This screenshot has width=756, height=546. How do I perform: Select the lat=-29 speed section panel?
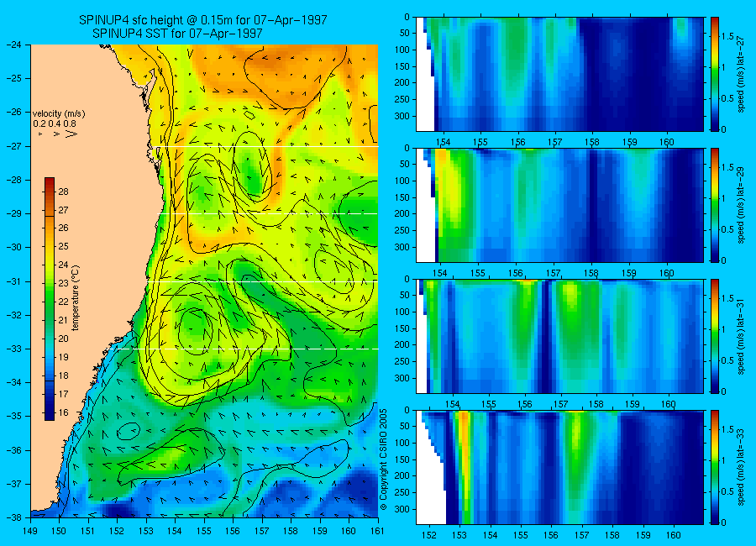pos(559,205)
